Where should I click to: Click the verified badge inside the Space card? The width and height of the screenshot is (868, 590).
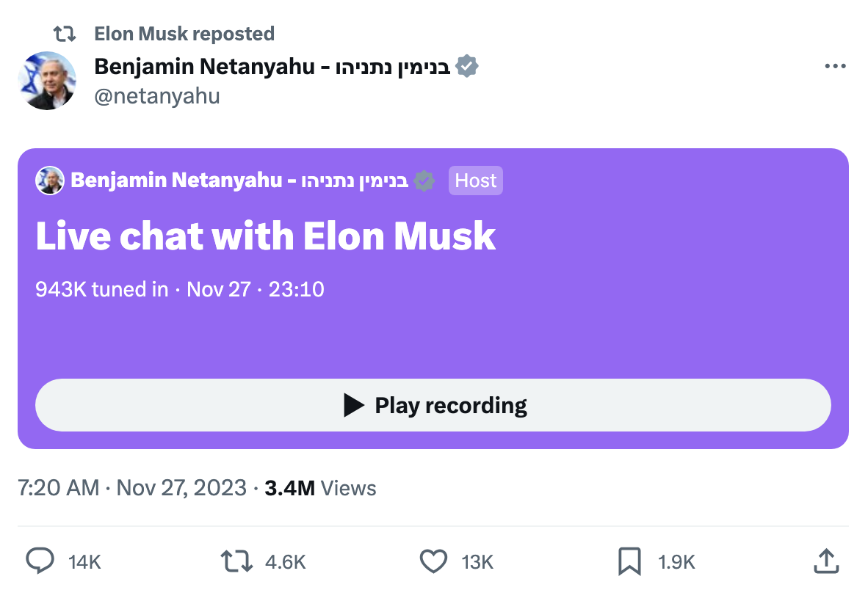tap(424, 181)
